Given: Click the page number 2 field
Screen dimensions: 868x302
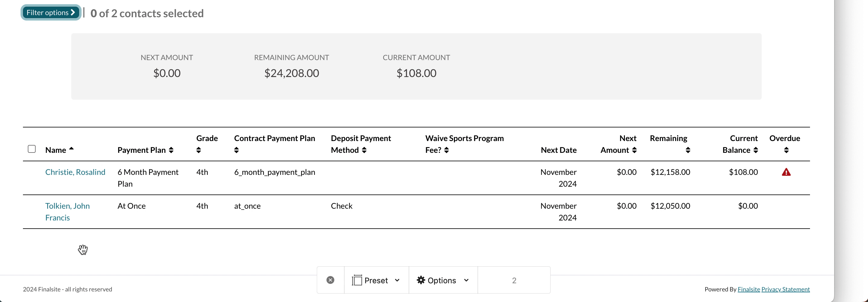Looking at the screenshot, I should point(514,280).
